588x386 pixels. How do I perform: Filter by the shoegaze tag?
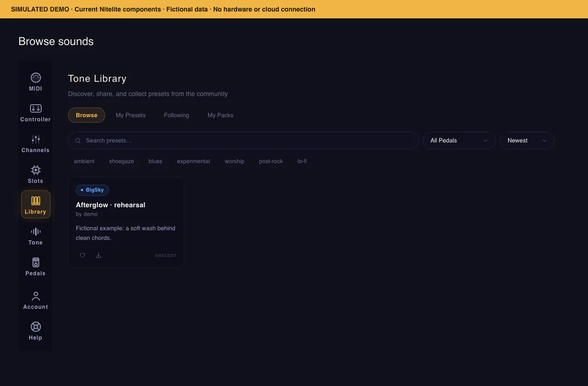tap(121, 161)
